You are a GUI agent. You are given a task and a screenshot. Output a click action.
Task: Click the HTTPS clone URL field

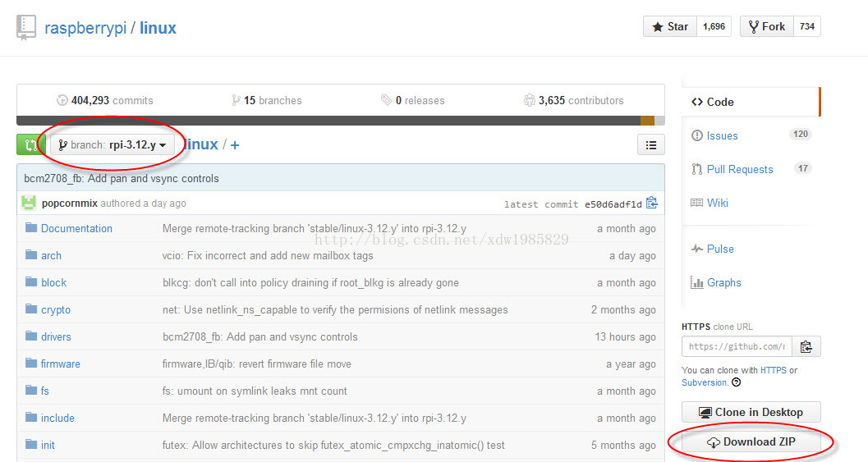click(x=737, y=347)
